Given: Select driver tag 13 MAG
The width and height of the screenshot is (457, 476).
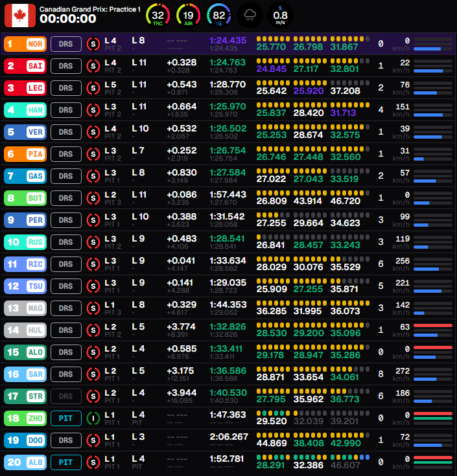Looking at the screenshot, I should 25,308.
